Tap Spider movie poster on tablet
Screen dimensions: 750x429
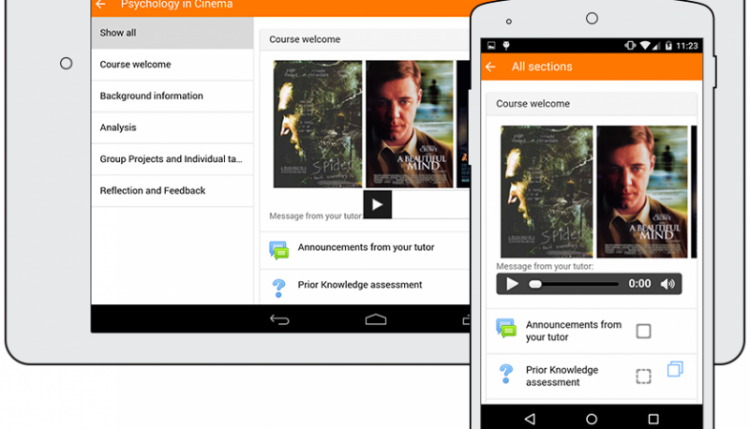[318, 124]
